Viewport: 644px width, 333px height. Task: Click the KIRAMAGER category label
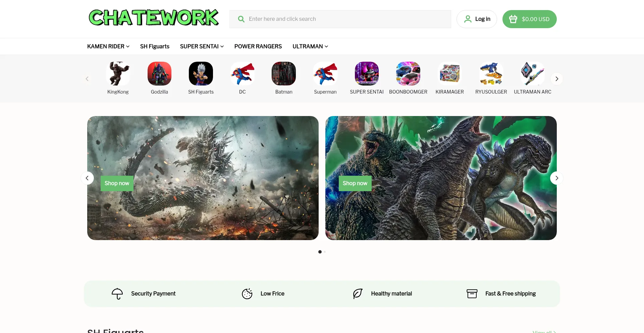(x=450, y=92)
